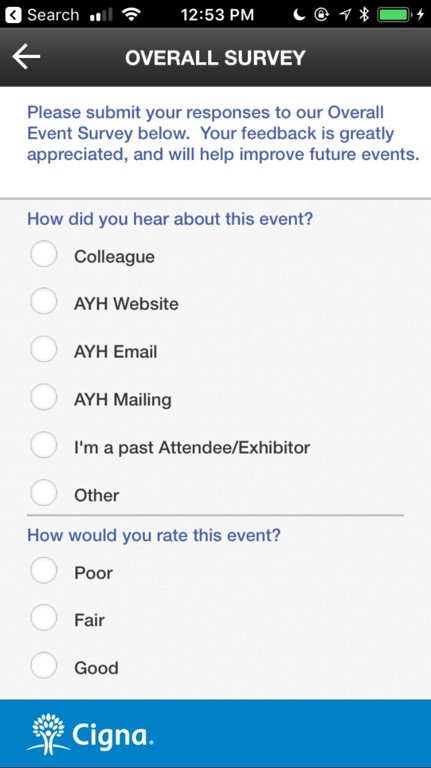Tap the Bluetooth status icon
Image resolution: width=431 pixels, height=768 pixels.
click(364, 15)
